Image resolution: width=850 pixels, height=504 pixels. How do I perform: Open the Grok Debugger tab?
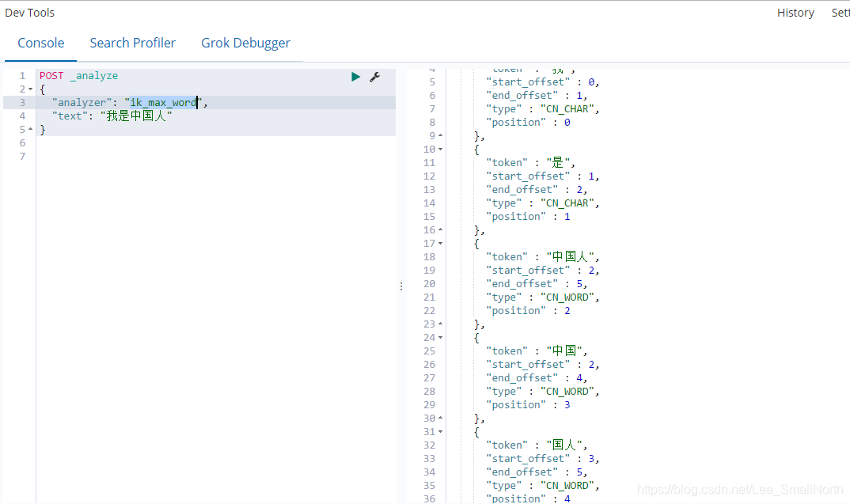(245, 43)
